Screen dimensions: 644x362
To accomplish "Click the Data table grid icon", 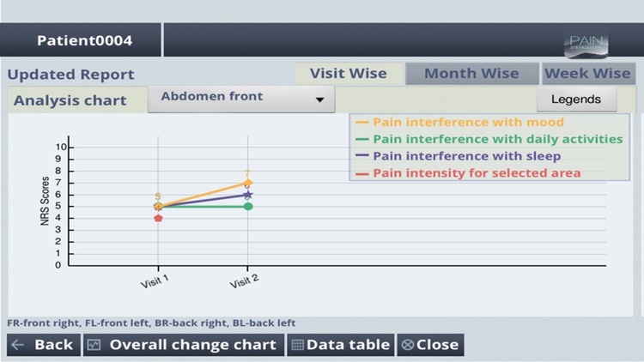I will (x=297, y=345).
